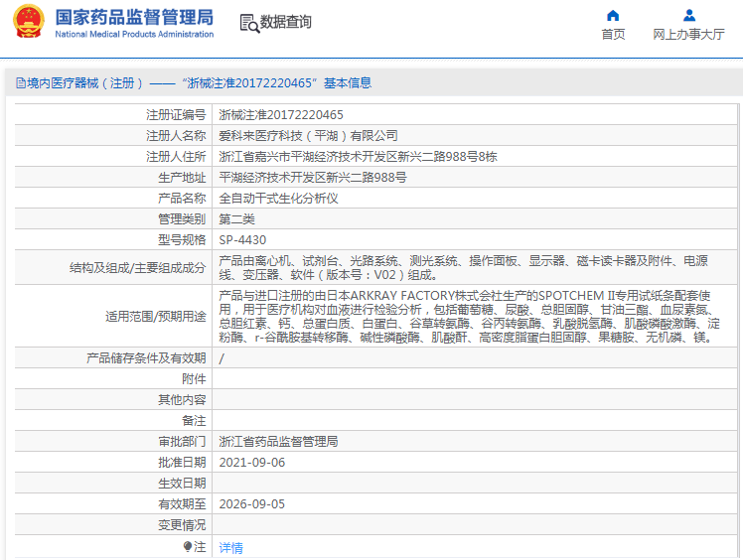Click the lightbulb icon next to 注
Viewport: 743px width, 560px height.
pyautogui.click(x=187, y=546)
